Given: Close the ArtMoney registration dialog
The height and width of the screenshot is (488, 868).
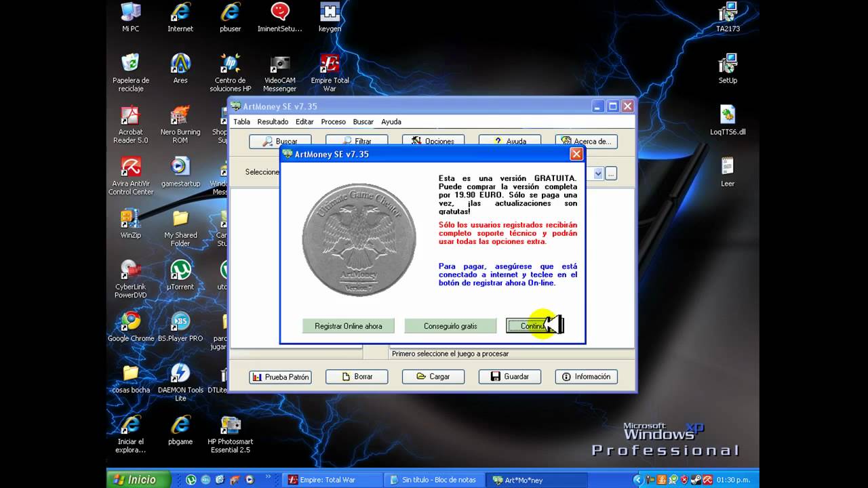Looking at the screenshot, I should point(576,154).
